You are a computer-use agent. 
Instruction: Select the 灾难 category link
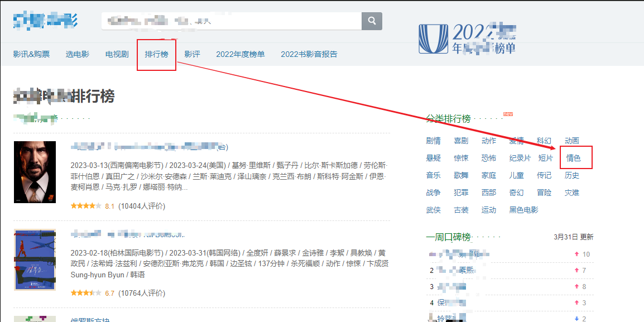point(571,193)
